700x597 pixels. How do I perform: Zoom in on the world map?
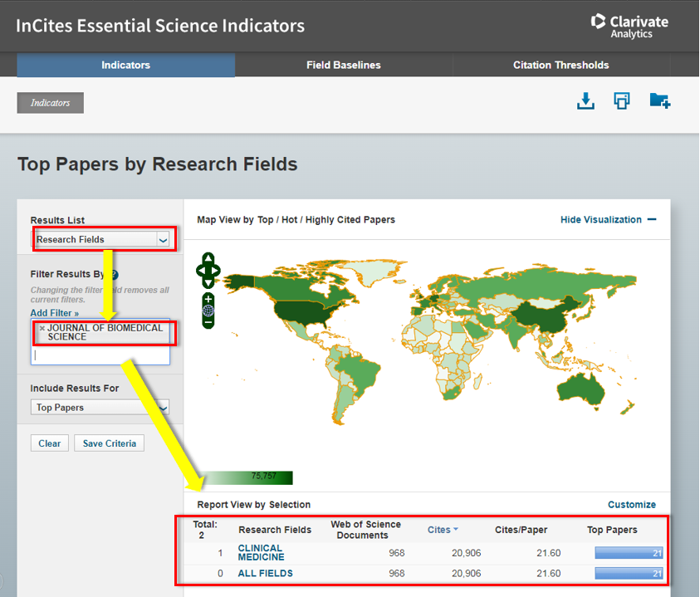pos(208,299)
